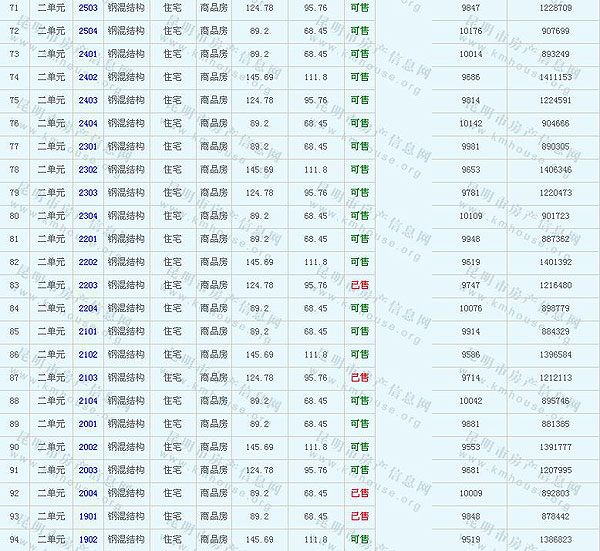Click 已售 status in row 83
The width and height of the screenshot is (600, 551).
point(359,285)
